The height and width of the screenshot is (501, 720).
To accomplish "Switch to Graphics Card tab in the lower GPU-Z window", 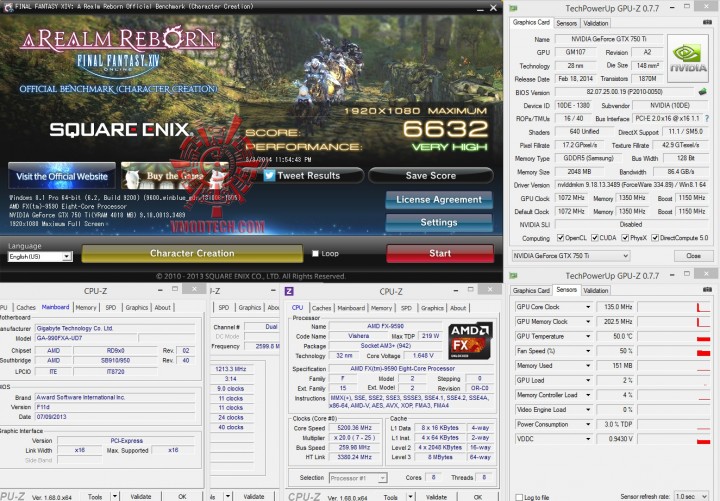I will [531, 290].
